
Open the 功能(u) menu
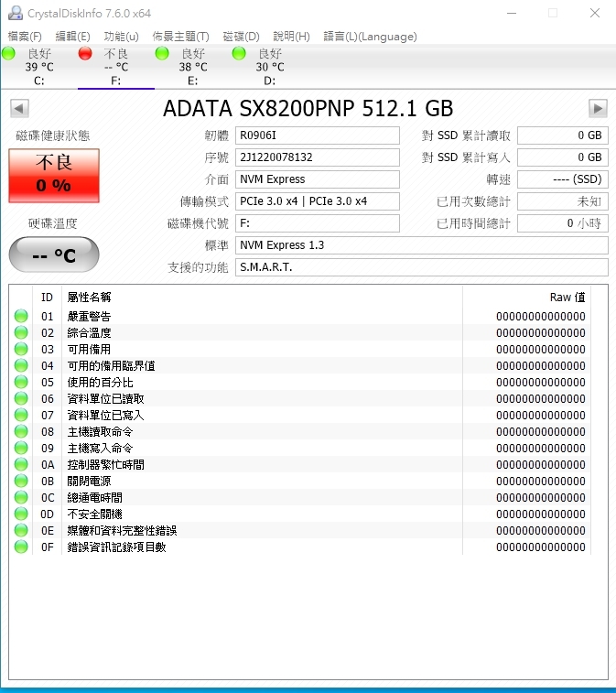pos(121,37)
